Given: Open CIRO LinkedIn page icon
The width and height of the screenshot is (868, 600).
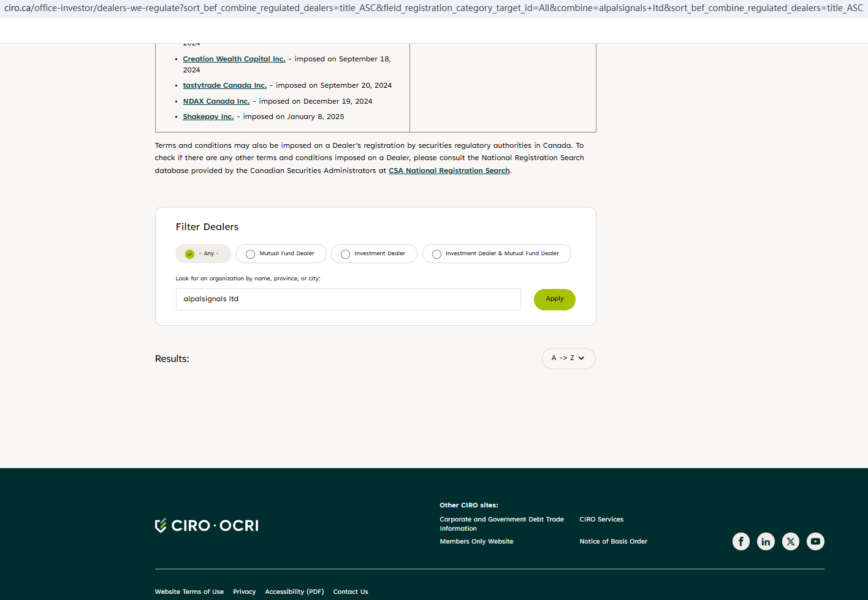Looking at the screenshot, I should point(766,541).
